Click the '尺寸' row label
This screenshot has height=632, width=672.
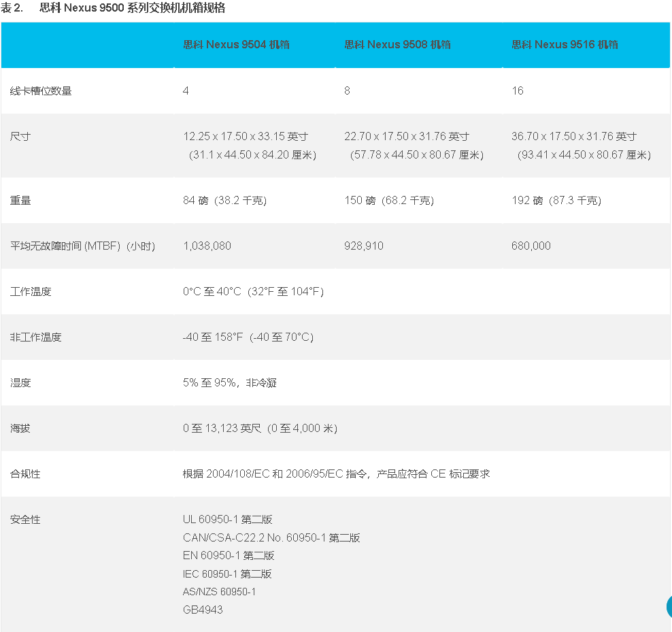point(20,136)
